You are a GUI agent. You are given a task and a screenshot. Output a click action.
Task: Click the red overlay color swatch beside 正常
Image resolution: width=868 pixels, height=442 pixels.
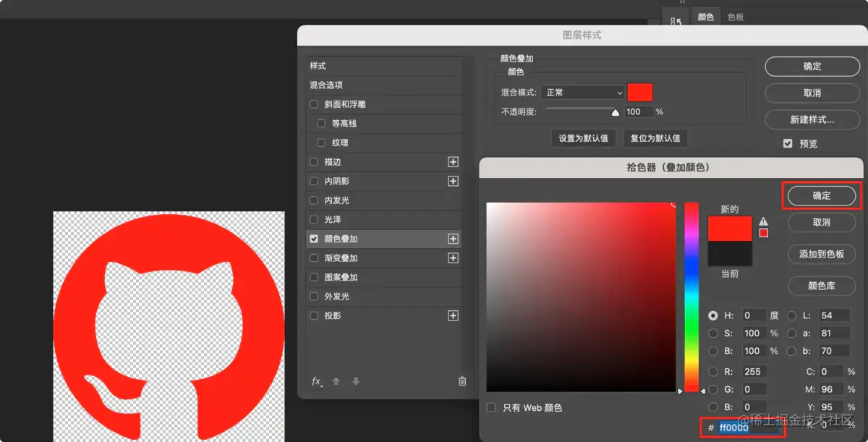coord(640,93)
